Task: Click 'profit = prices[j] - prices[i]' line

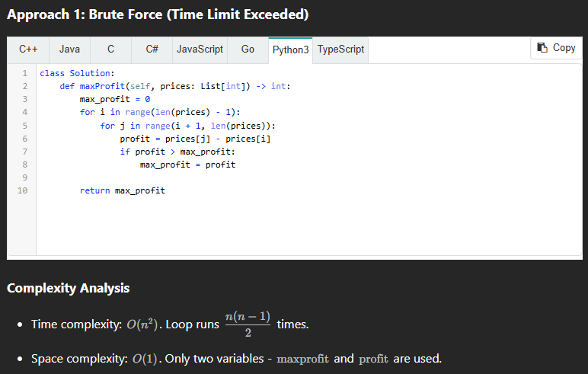Action: click(195, 139)
